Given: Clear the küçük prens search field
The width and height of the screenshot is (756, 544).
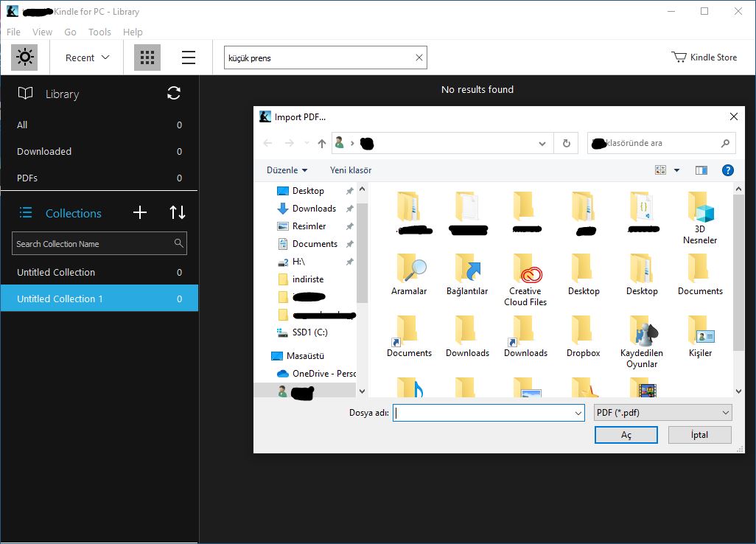Looking at the screenshot, I should (419, 57).
